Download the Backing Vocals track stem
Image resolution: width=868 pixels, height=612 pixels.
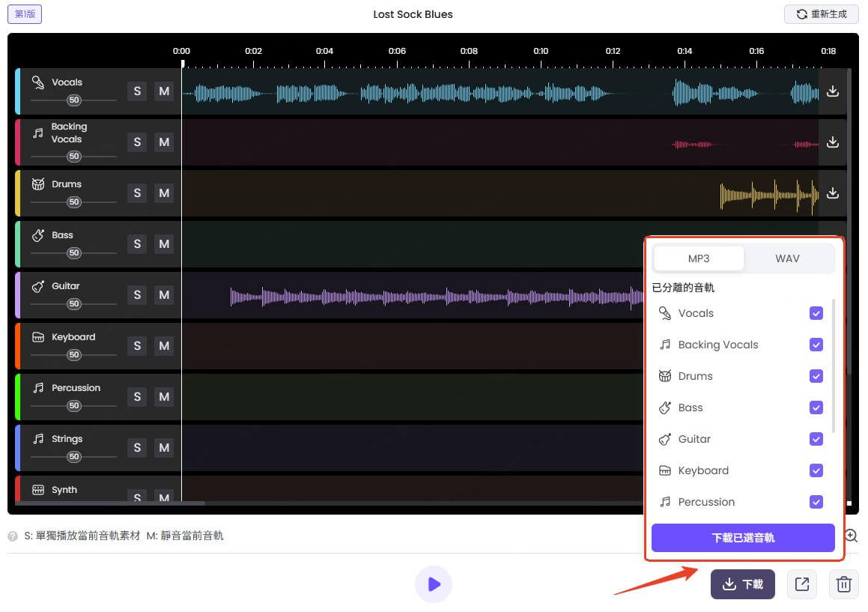pos(832,142)
